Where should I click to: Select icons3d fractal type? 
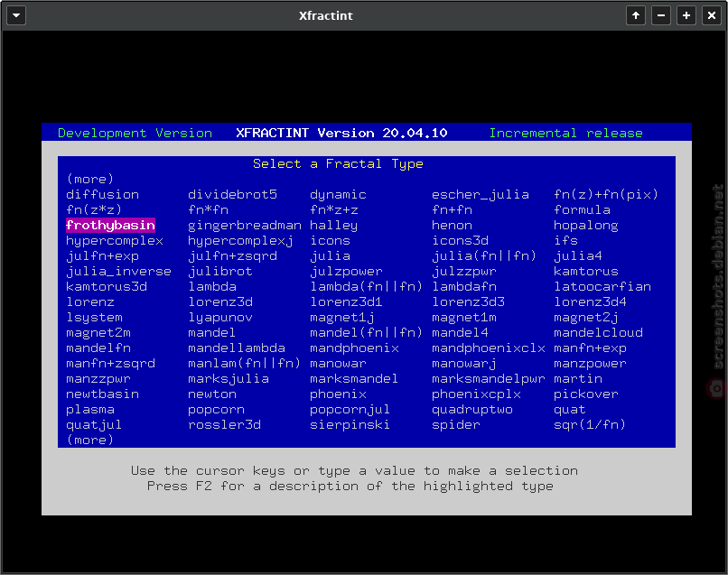tap(460, 240)
